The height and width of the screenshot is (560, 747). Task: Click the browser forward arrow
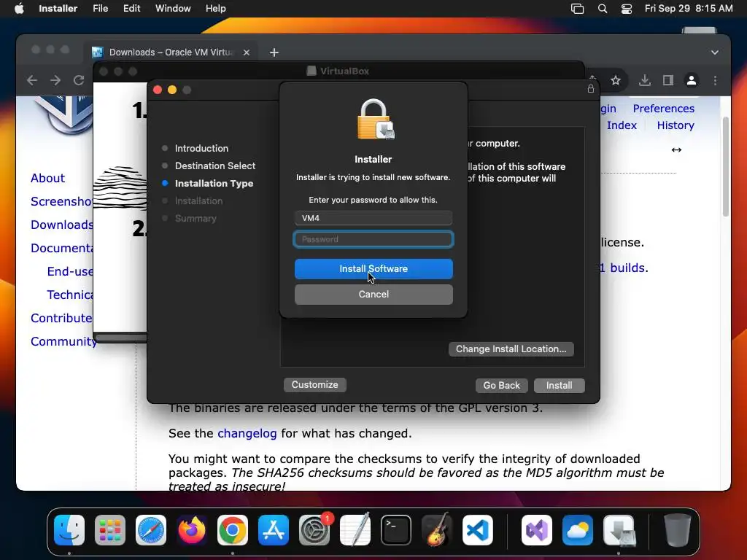point(55,80)
